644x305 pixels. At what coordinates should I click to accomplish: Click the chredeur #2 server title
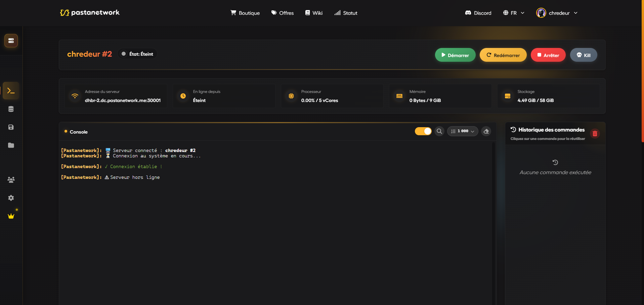pyautogui.click(x=89, y=54)
